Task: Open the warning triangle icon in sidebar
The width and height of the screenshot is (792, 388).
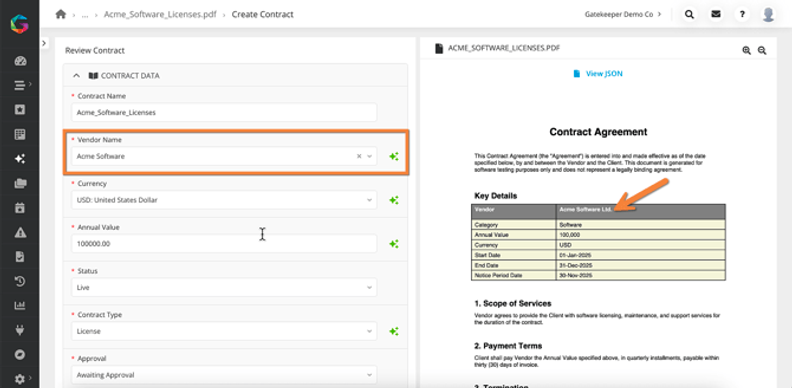Action: (20, 232)
